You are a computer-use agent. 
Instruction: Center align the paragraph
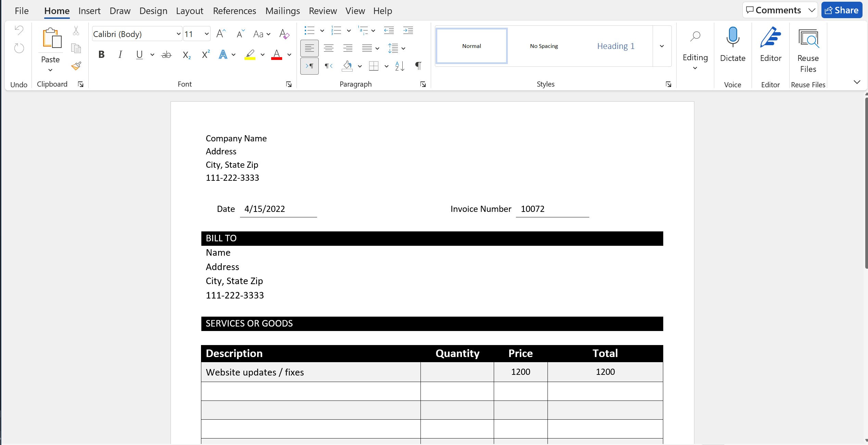coord(328,48)
